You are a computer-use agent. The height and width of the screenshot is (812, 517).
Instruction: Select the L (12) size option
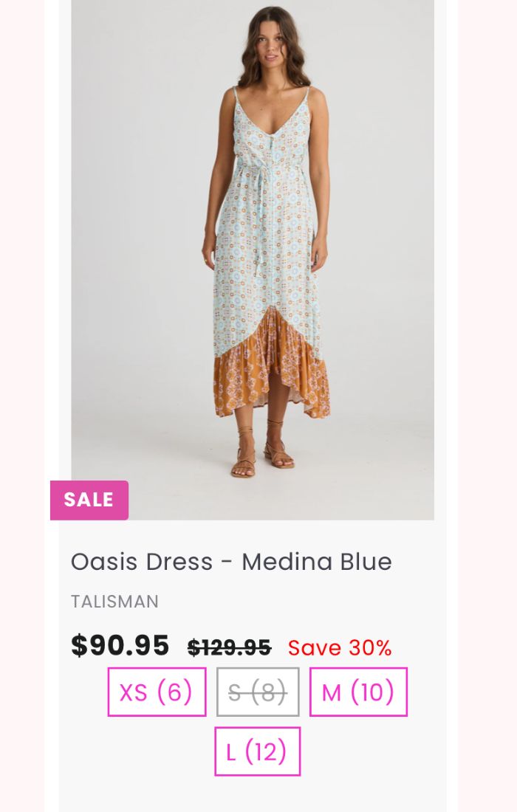(x=257, y=751)
